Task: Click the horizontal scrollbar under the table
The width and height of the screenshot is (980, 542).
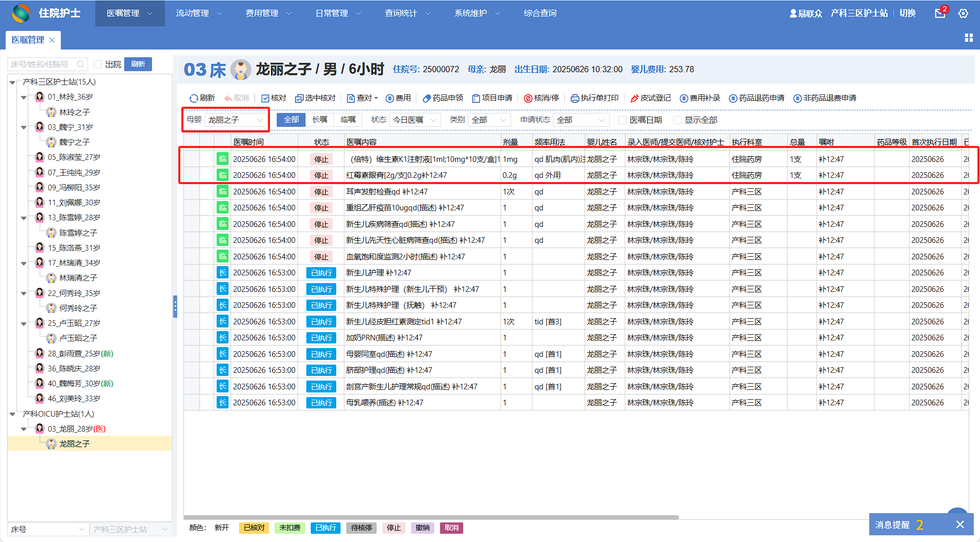Action: click(x=431, y=517)
